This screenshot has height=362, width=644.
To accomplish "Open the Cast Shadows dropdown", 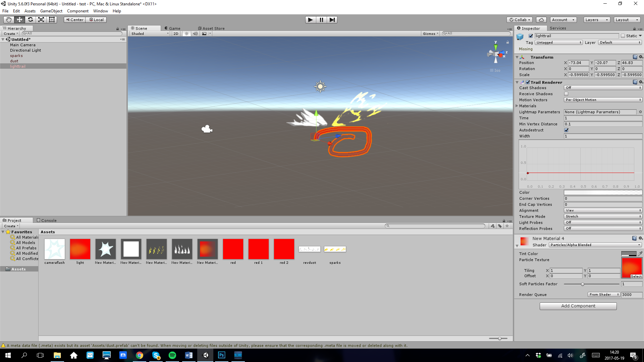I will coord(603,88).
